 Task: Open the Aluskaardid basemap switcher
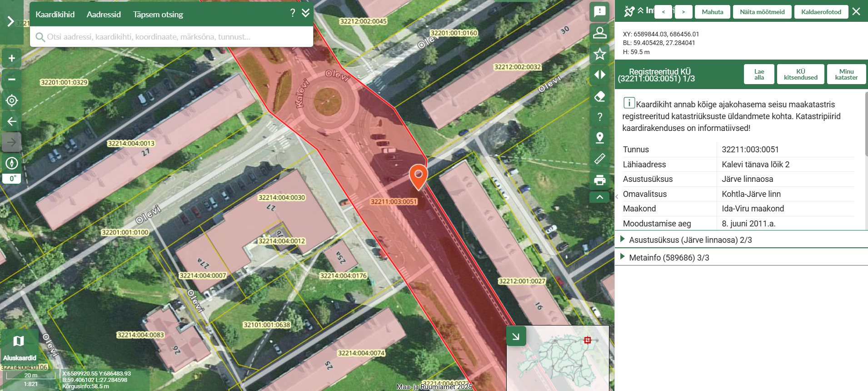(19, 346)
